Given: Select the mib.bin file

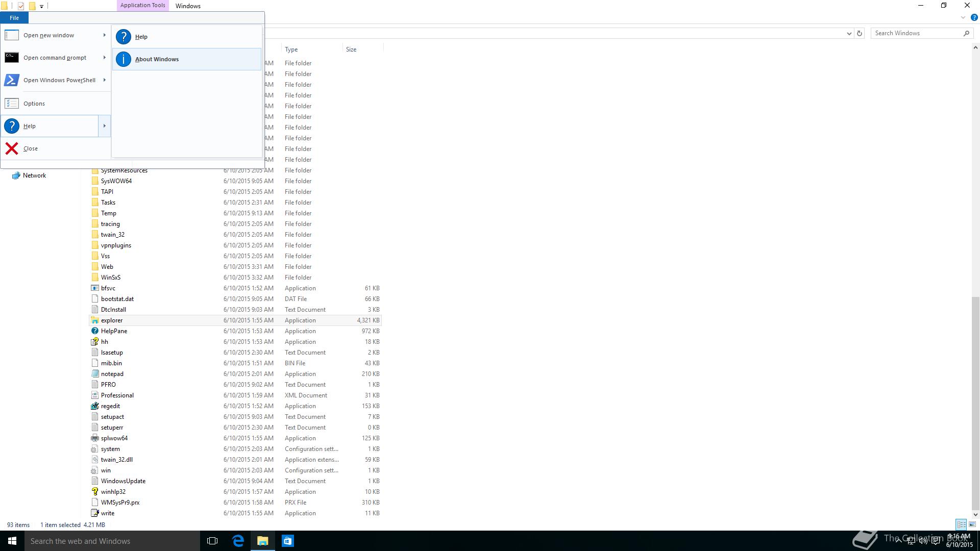Looking at the screenshot, I should tap(111, 363).
